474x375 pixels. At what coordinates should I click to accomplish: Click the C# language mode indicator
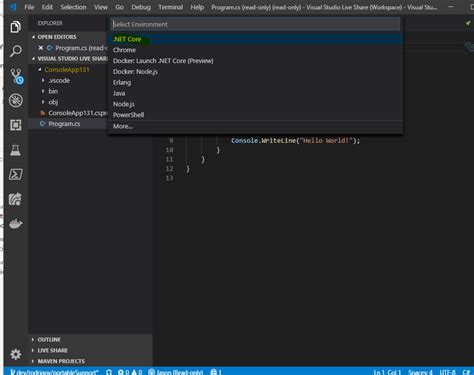(x=466, y=372)
